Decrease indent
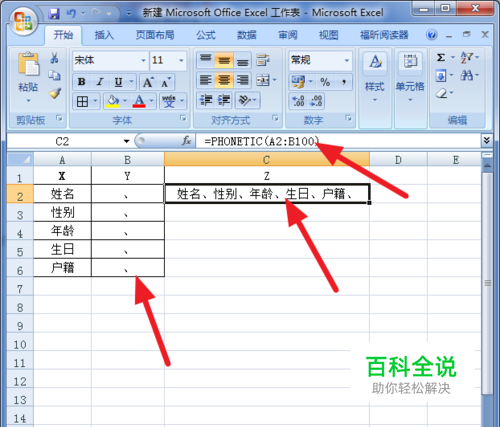The width and height of the screenshot is (500, 427). point(206,100)
